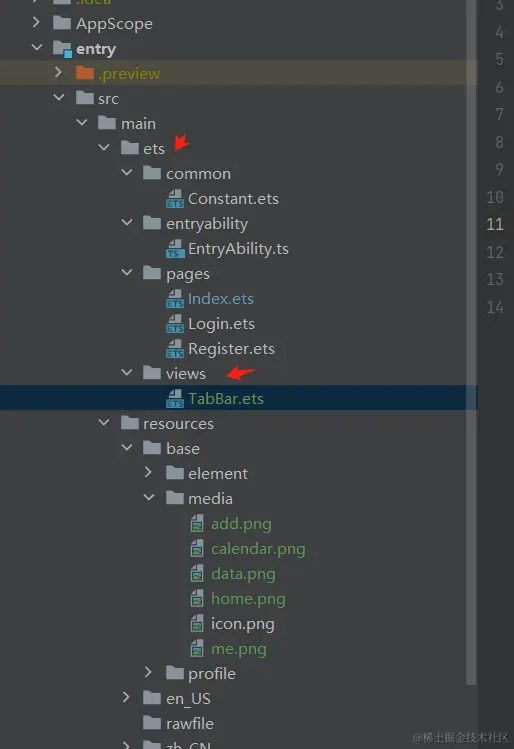Click the add.png image file icon
Screen dimensions: 514x749
pyautogui.click(x=197, y=524)
